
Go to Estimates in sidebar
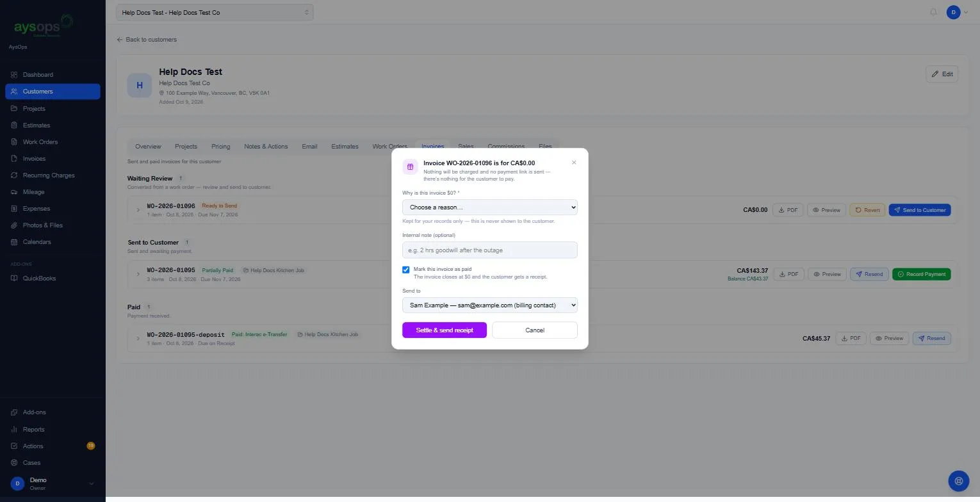53,125
